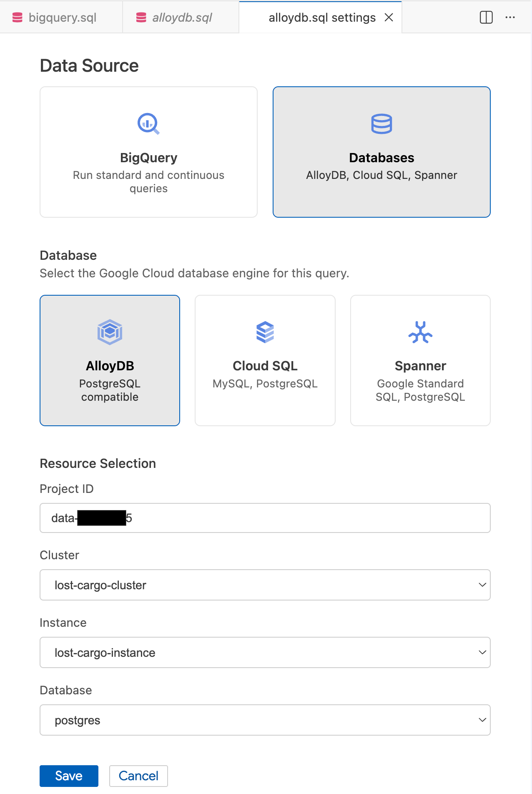Click the BigQuery magnifier icon
The height and width of the screenshot is (794, 532).
(x=148, y=124)
